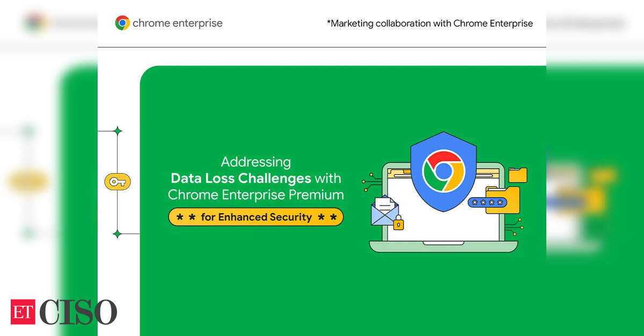Click the lower green sparkle star
Screen dimensions: 644x336
[118, 234]
